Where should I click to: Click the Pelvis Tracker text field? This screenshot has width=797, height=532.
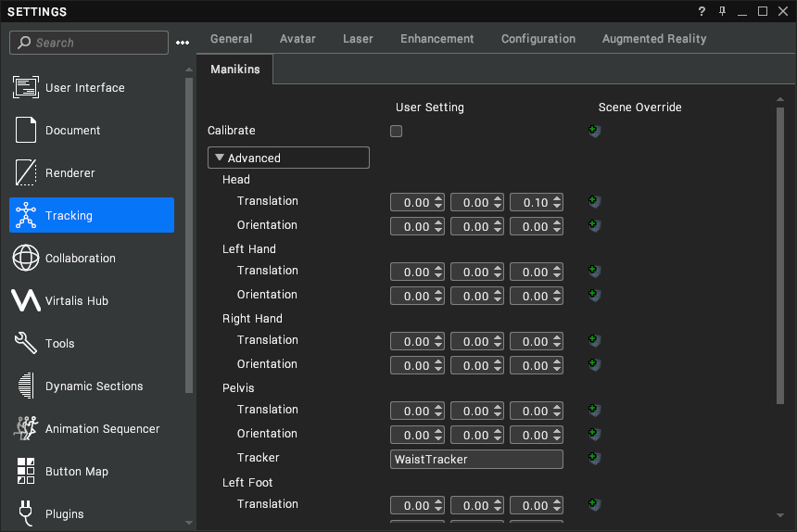(476, 460)
